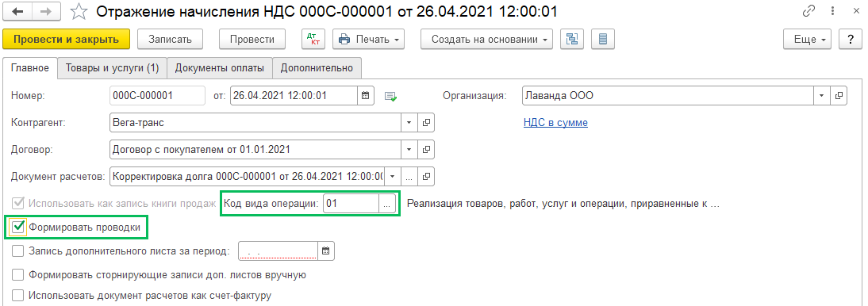The height and width of the screenshot is (306, 868).
Task: Open Контрагент Вега-транс record
Action: tap(426, 123)
